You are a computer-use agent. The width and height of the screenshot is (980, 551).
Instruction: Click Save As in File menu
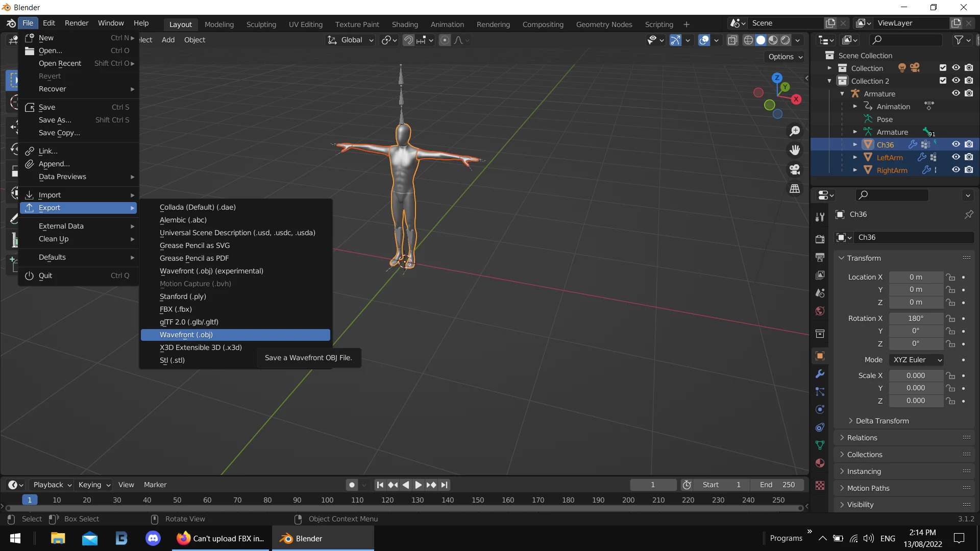(55, 120)
